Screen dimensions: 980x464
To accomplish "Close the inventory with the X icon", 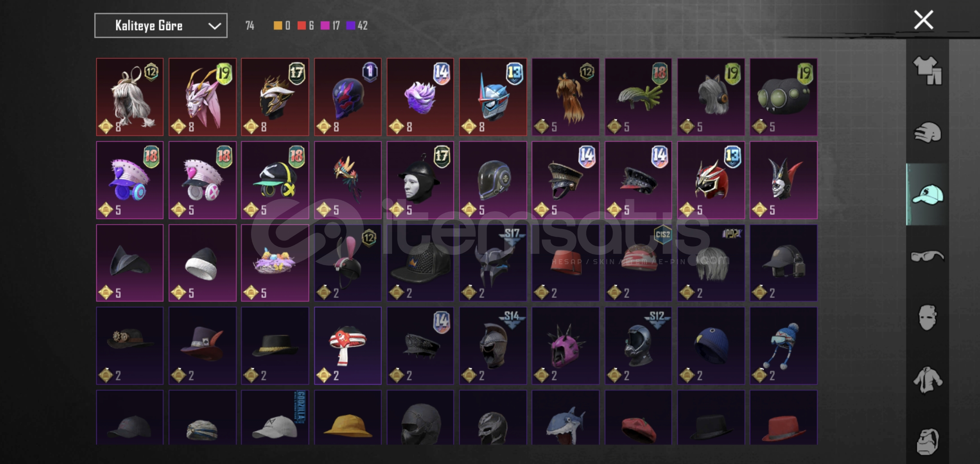I will [x=923, y=20].
